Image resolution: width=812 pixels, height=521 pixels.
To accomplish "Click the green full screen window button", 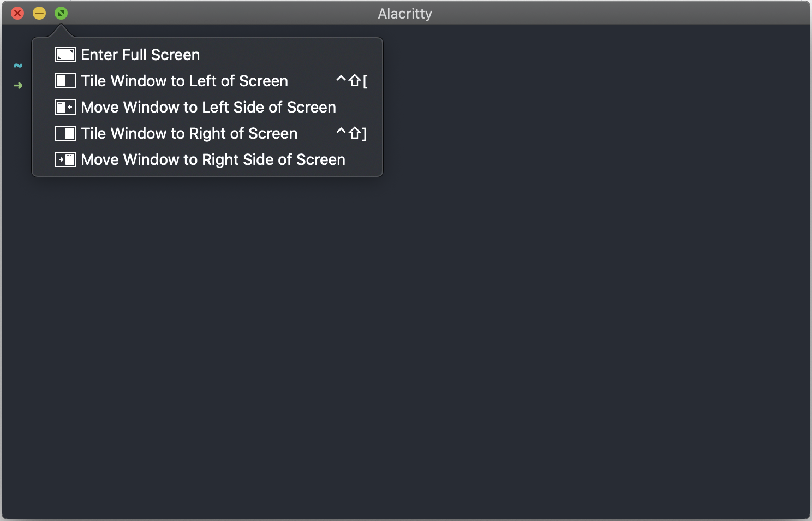I will tap(61, 13).
